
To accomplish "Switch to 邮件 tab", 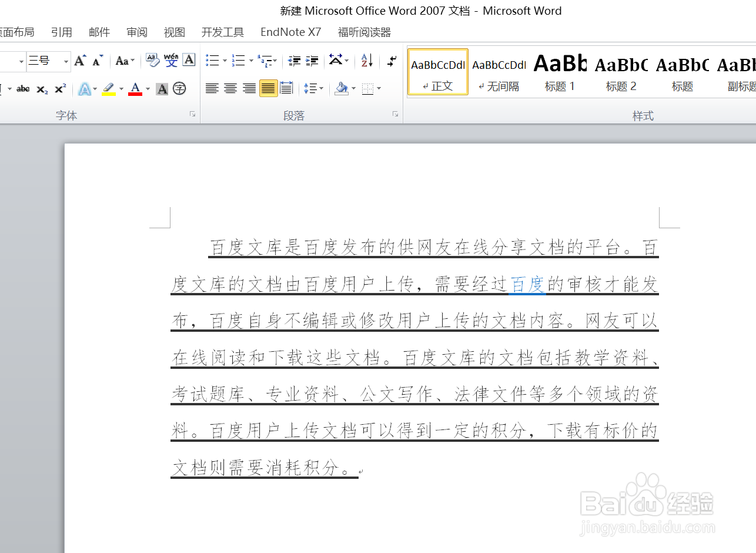I will point(99,32).
